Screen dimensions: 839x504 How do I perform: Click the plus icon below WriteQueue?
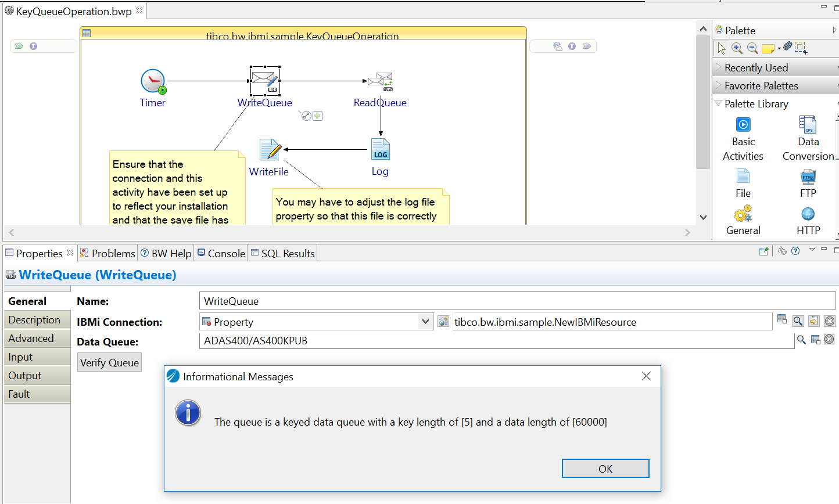[x=317, y=116]
